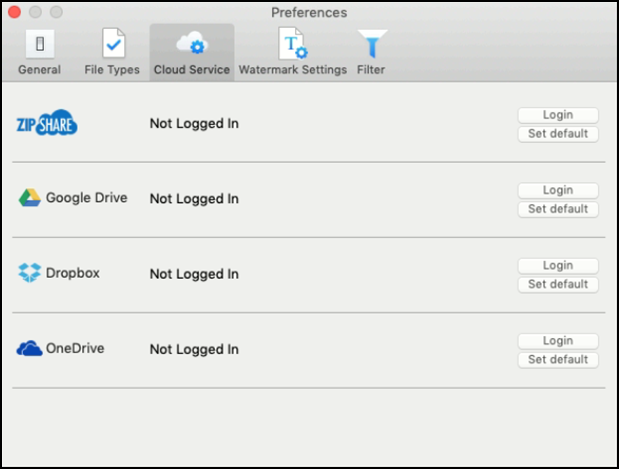The height and width of the screenshot is (469, 619).
Task: Click Dropbox's Not Logged In status
Action: (194, 274)
